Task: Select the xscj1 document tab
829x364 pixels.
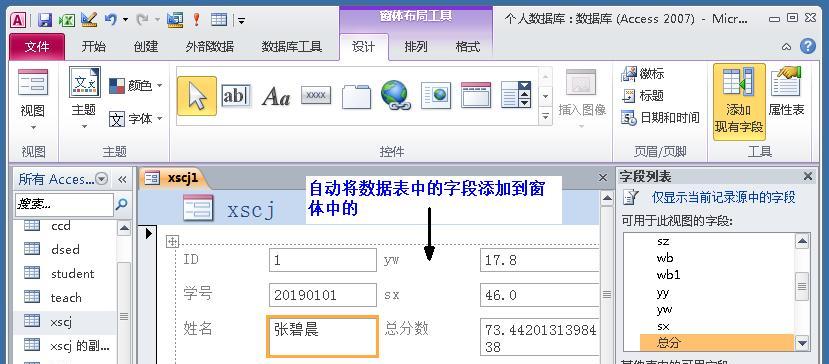Action: click(x=173, y=178)
